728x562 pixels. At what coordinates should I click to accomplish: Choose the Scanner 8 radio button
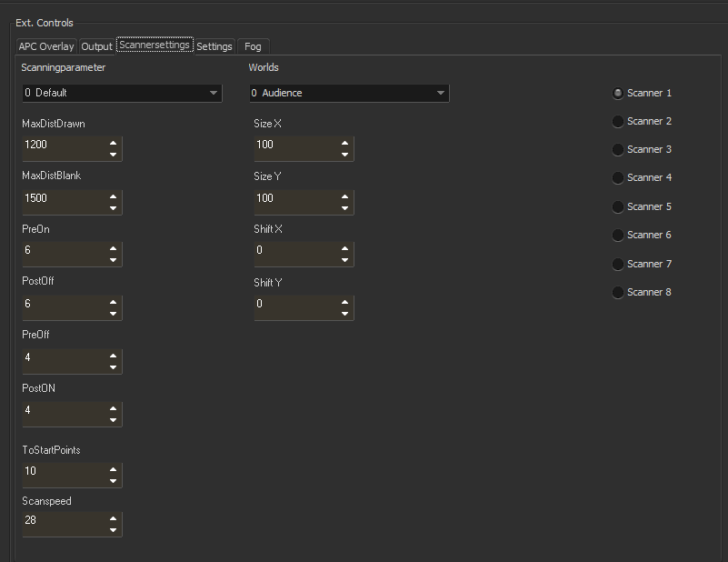(x=618, y=292)
